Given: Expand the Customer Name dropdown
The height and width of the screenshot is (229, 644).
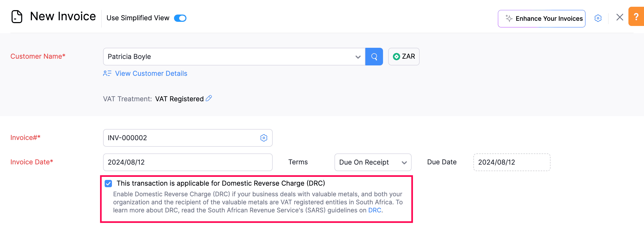Looking at the screenshot, I should pos(358,57).
